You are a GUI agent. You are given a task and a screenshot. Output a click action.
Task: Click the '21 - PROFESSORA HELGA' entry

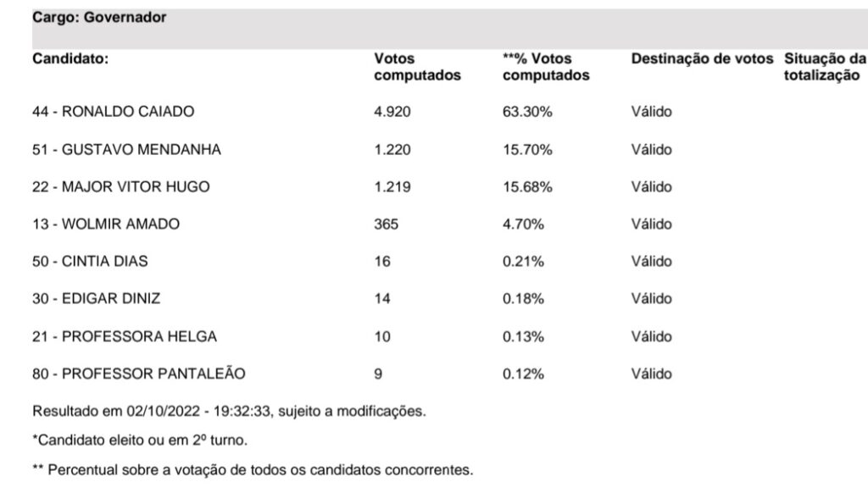point(124,336)
